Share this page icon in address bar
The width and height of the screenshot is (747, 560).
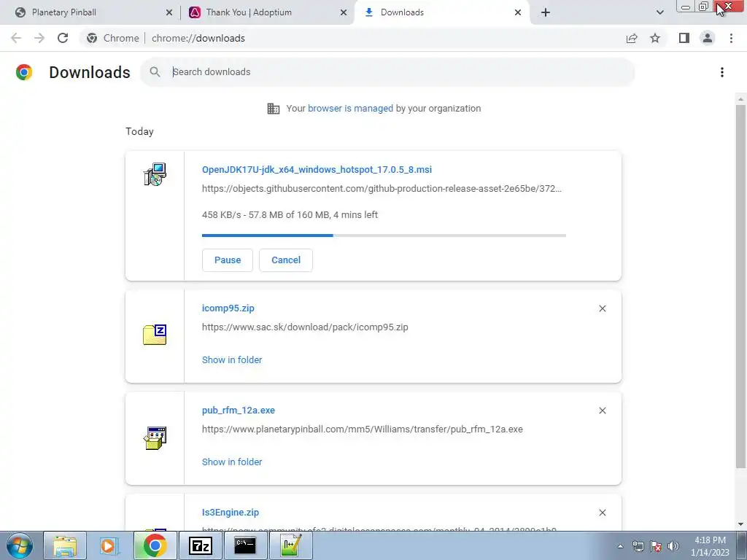pos(632,38)
